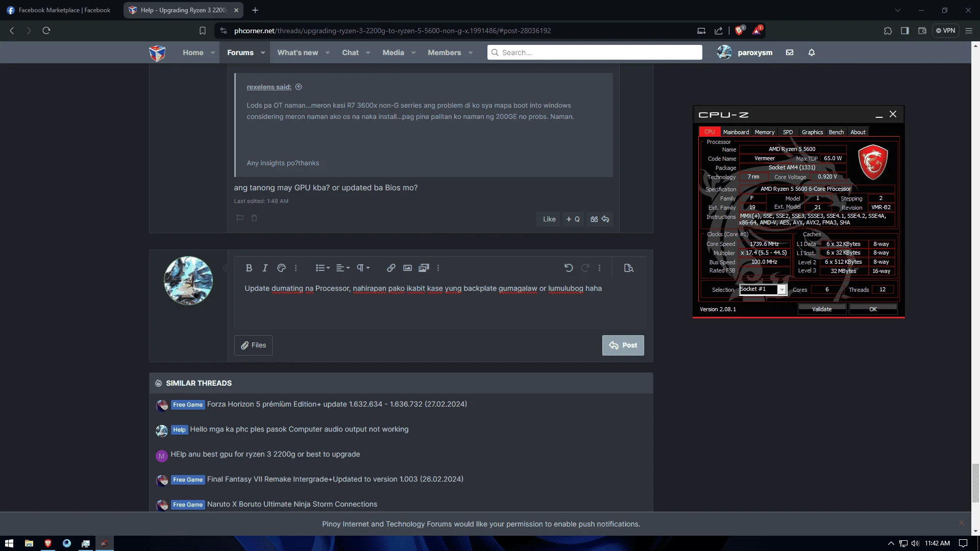Switch to Mainboard tab in CPU-Z
980x551 pixels.
click(x=736, y=132)
